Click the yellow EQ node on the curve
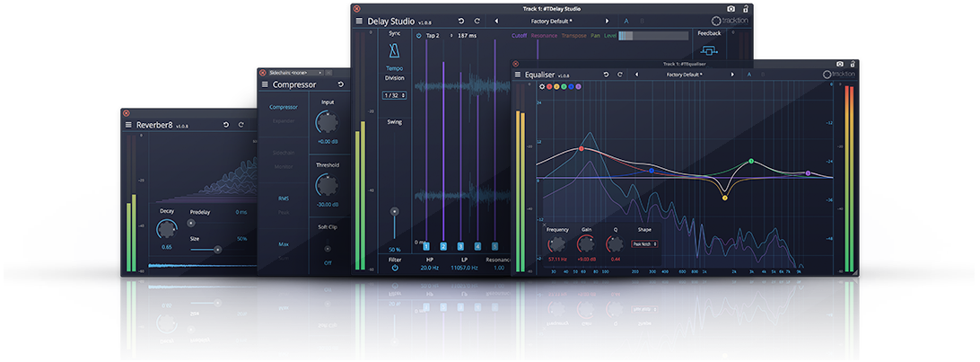980x362 pixels. 725,199
